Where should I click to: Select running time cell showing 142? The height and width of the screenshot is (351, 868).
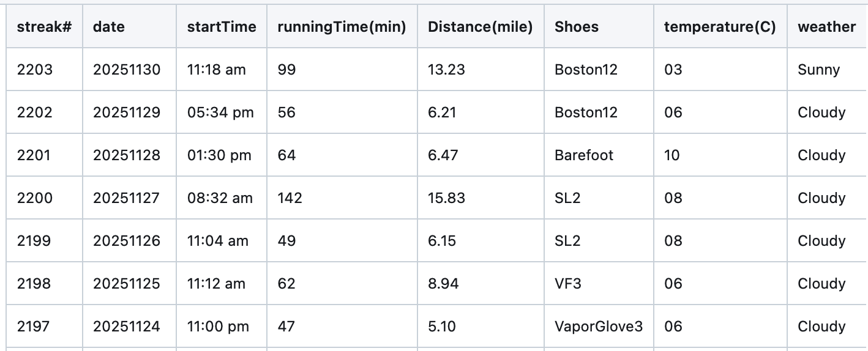(290, 198)
